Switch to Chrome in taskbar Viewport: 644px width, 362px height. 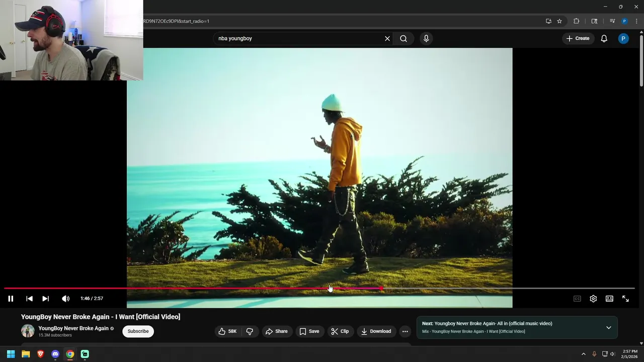tap(70, 354)
